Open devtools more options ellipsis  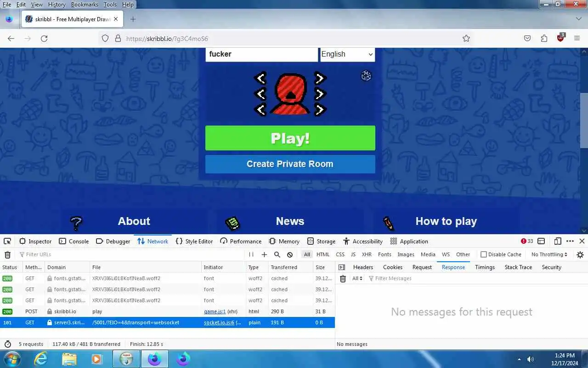click(570, 241)
